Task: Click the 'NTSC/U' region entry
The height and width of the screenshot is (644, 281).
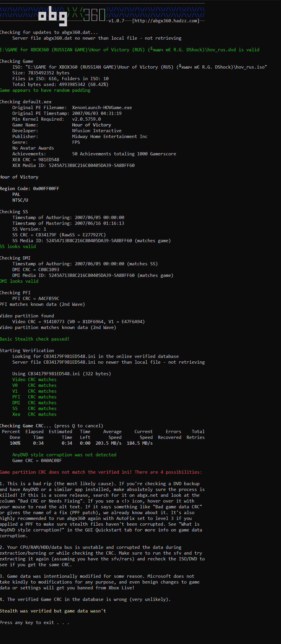Action: point(20,200)
